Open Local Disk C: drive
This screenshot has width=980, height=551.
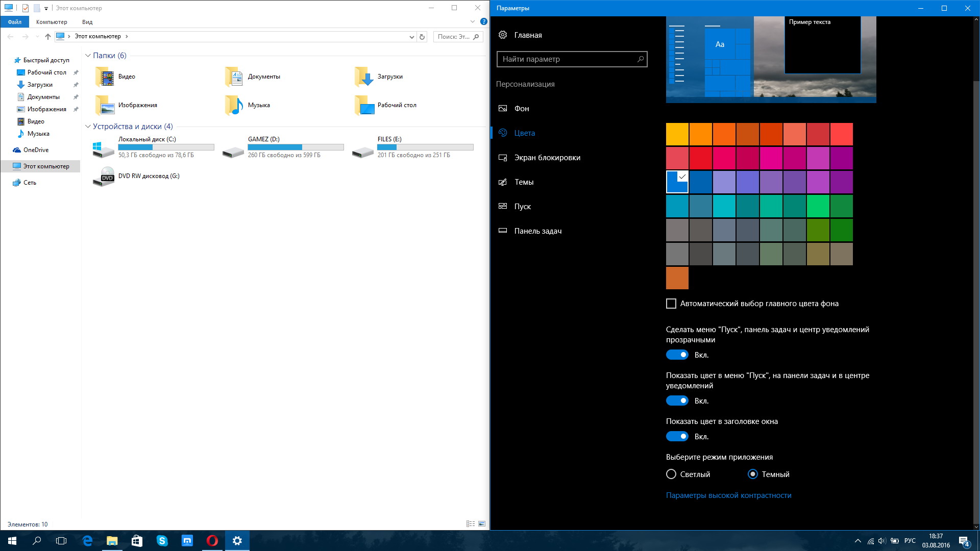[x=104, y=149]
